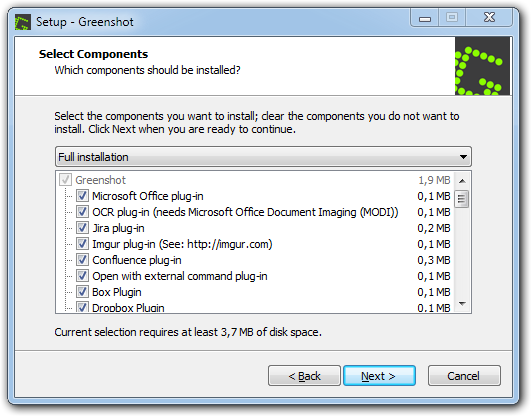Viewport: 531px width, 416px height.
Task: Toggle the Confluence plug-in checkbox
Action: point(82,260)
